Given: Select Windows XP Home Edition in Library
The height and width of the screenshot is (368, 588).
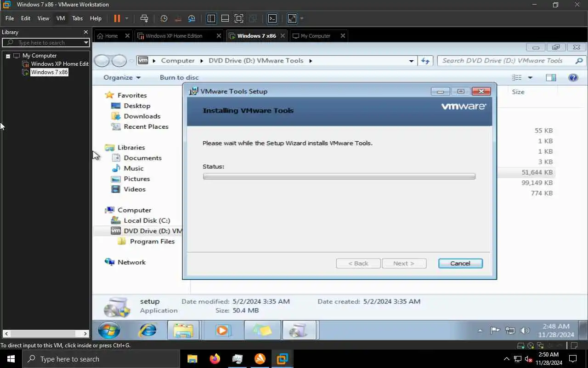Looking at the screenshot, I should tap(60, 64).
